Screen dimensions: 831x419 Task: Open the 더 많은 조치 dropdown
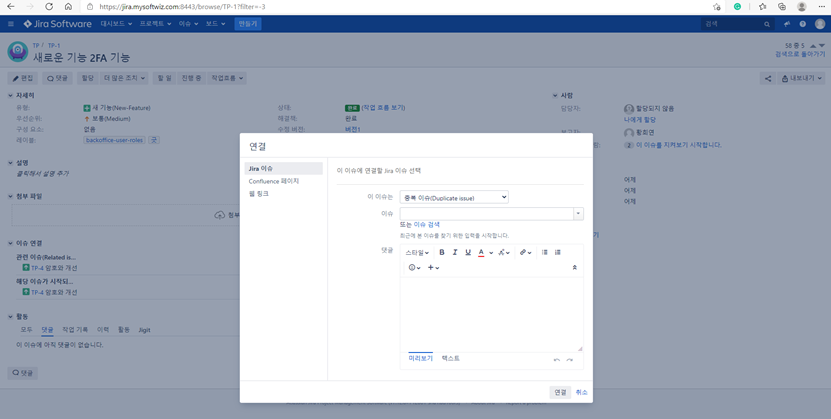[x=125, y=78]
